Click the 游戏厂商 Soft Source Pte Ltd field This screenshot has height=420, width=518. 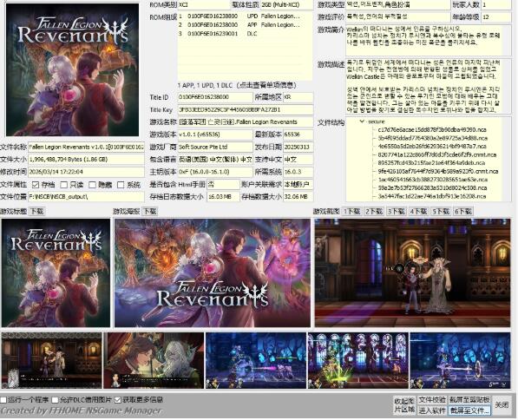click(x=215, y=147)
